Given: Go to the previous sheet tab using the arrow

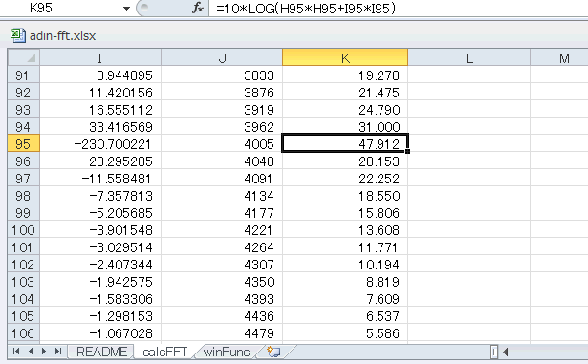Looking at the screenshot, I should pyautogui.click(x=31, y=352).
